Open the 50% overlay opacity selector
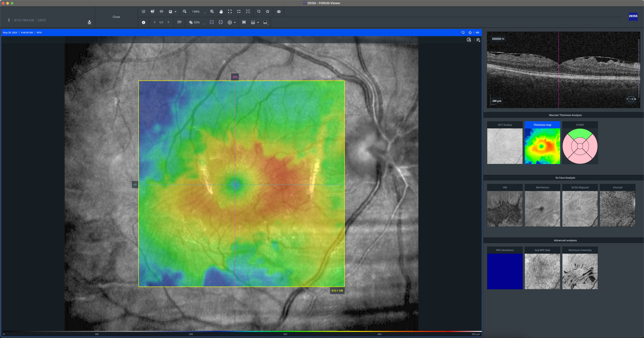 [199, 22]
